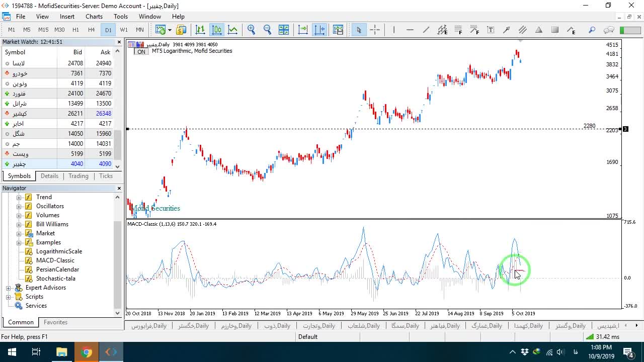
Task: Expand the Bill Williams folder
Action: coord(19,224)
